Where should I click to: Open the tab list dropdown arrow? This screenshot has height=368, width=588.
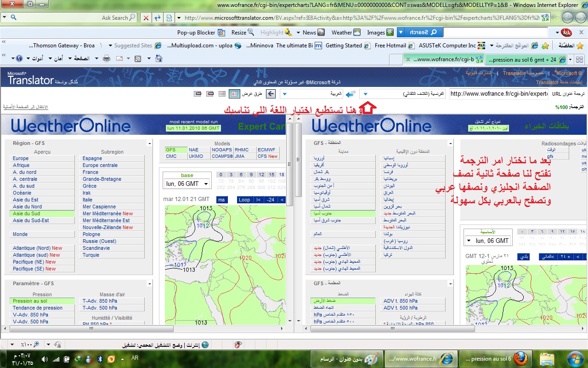[570, 60]
